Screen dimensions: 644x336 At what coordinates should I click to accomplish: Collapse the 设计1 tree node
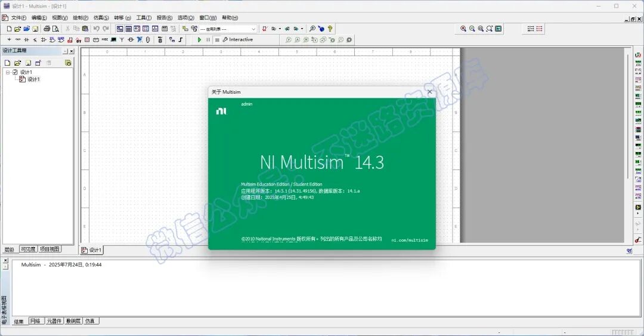pos(7,72)
